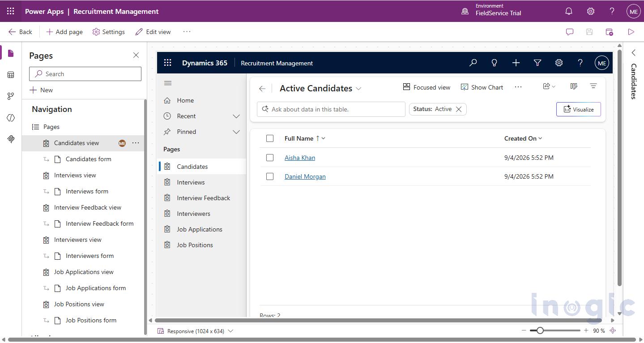The width and height of the screenshot is (644, 343).
Task: Click the Back button
Action: click(20, 32)
